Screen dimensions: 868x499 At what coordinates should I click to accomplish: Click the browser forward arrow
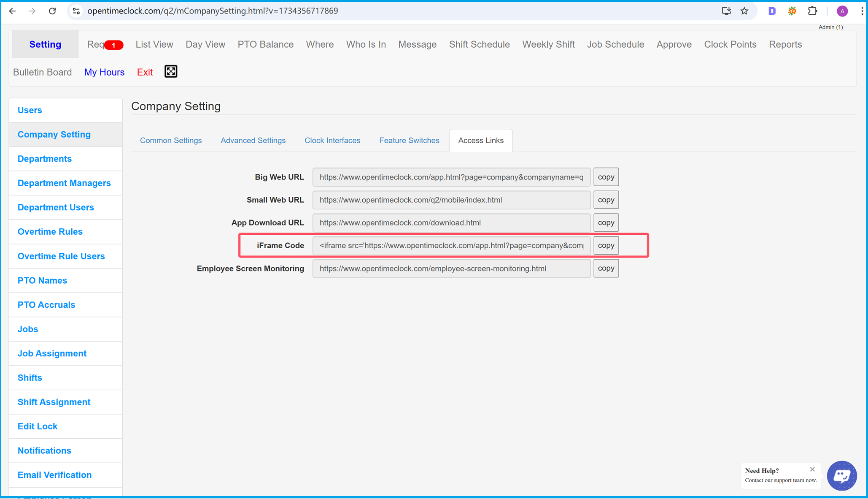pos(32,11)
